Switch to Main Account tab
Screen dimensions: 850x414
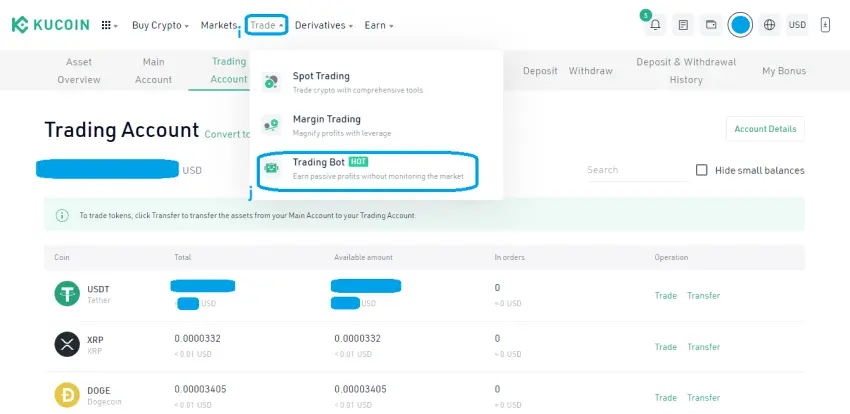click(x=153, y=70)
